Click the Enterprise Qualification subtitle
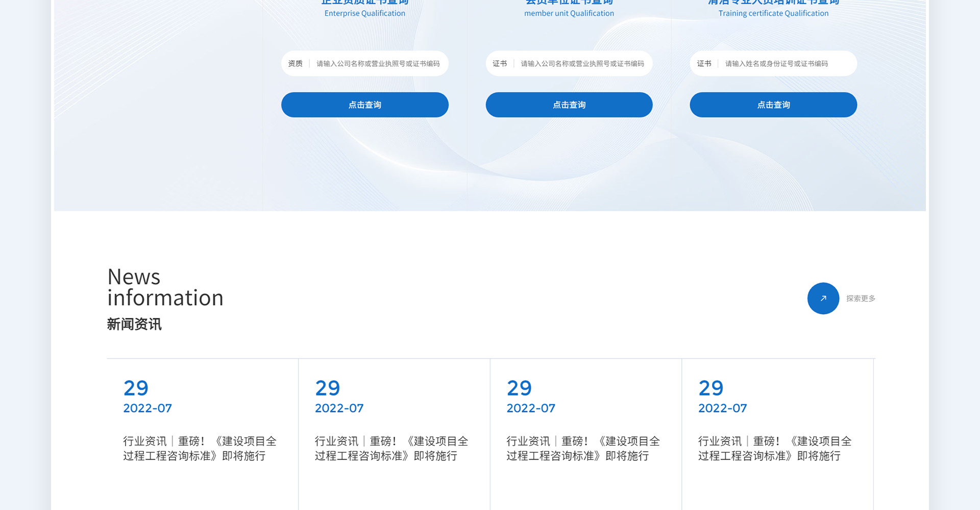980x510 pixels. (x=364, y=13)
